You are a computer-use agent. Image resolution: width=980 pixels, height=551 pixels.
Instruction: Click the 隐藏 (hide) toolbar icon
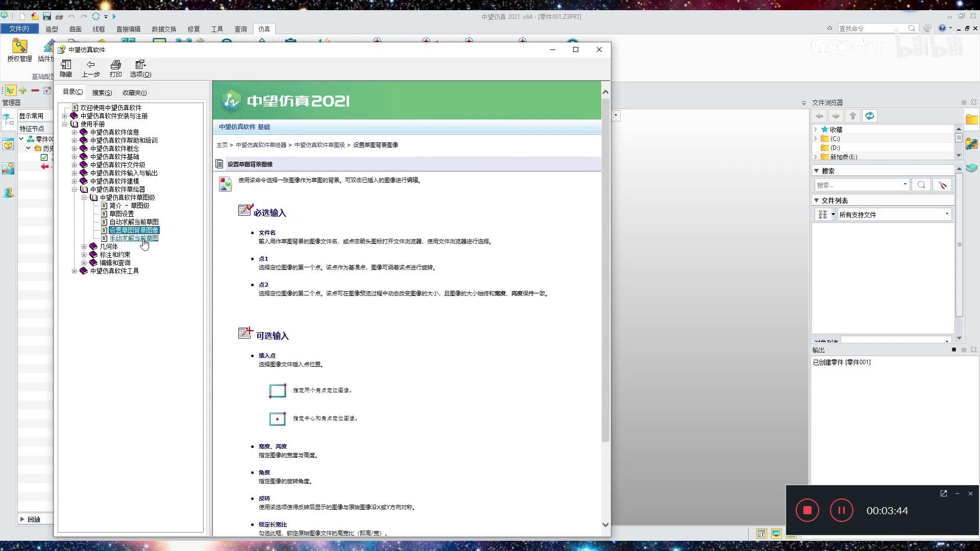click(x=66, y=65)
